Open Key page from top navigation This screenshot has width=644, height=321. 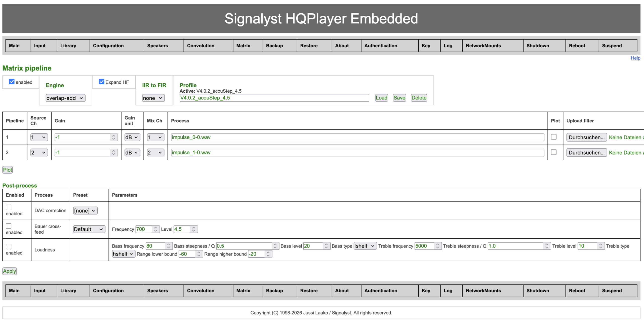click(x=426, y=46)
